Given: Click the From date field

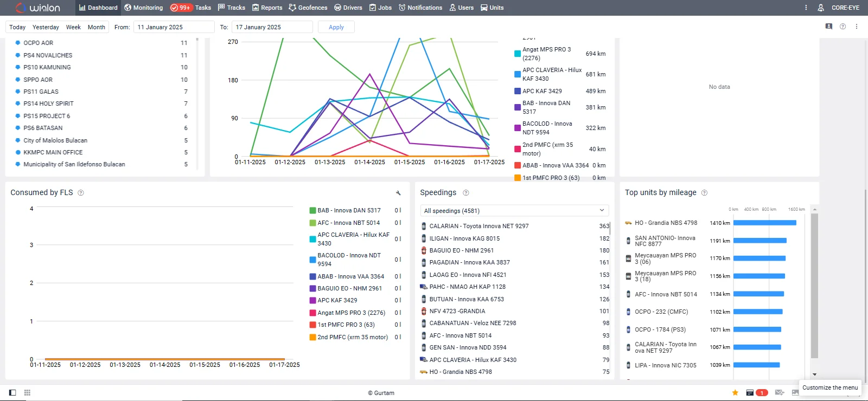Looking at the screenshot, I should coord(174,27).
